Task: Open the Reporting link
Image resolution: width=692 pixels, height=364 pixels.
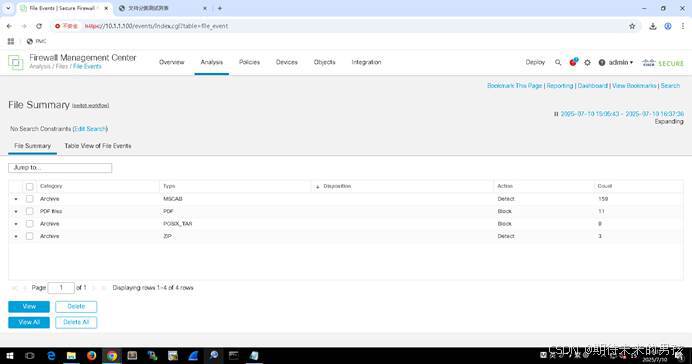Action: click(560, 86)
